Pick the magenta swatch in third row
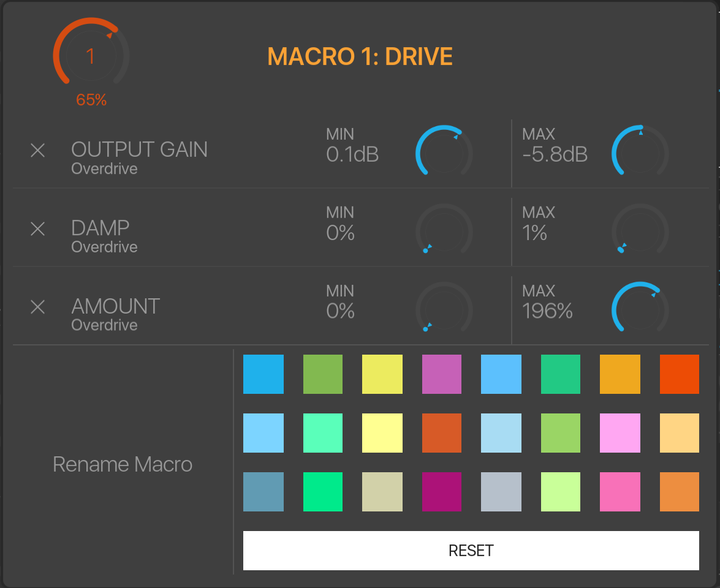This screenshot has height=588, width=720. tap(442, 492)
